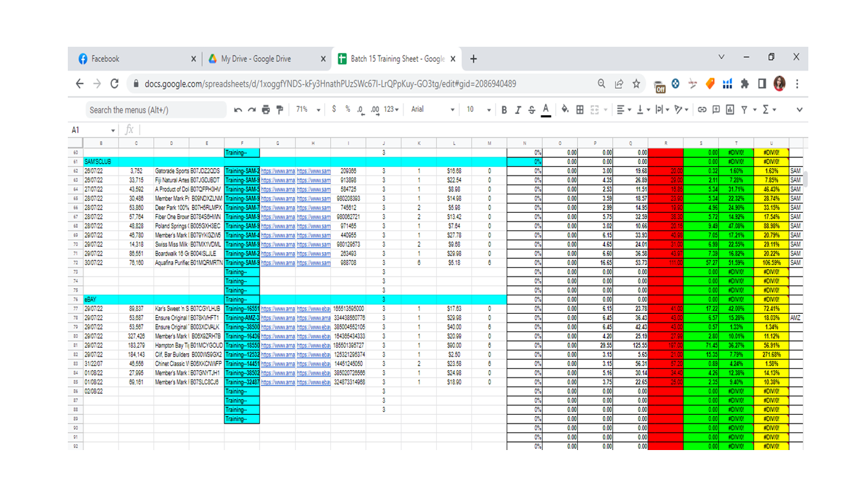Open the font size 10 dropdown
The image size is (868, 488).
tap(478, 110)
